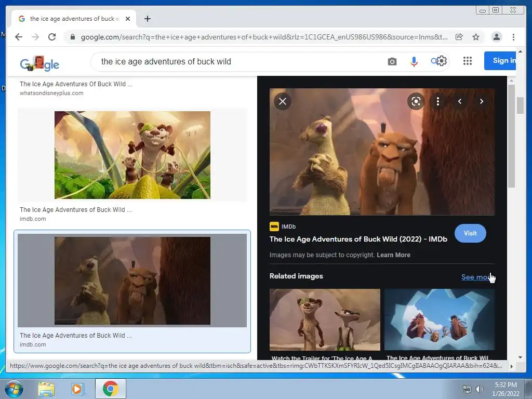Click See more related images
This screenshot has height=399, width=532.
[476, 277]
